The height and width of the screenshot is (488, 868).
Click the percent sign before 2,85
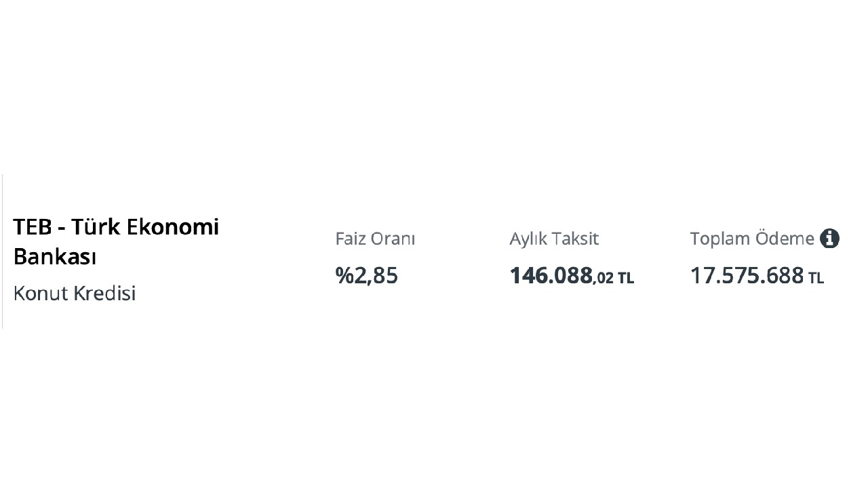343,276
